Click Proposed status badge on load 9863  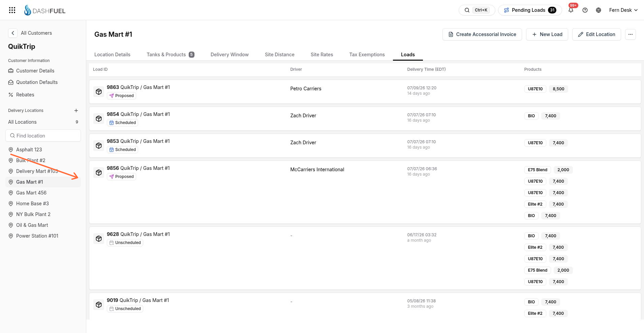121,96
